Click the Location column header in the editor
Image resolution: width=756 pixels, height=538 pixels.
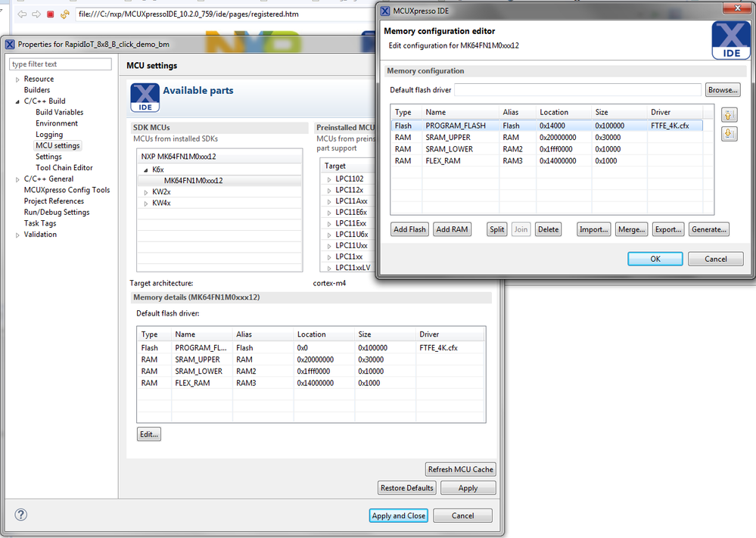pyautogui.click(x=564, y=112)
